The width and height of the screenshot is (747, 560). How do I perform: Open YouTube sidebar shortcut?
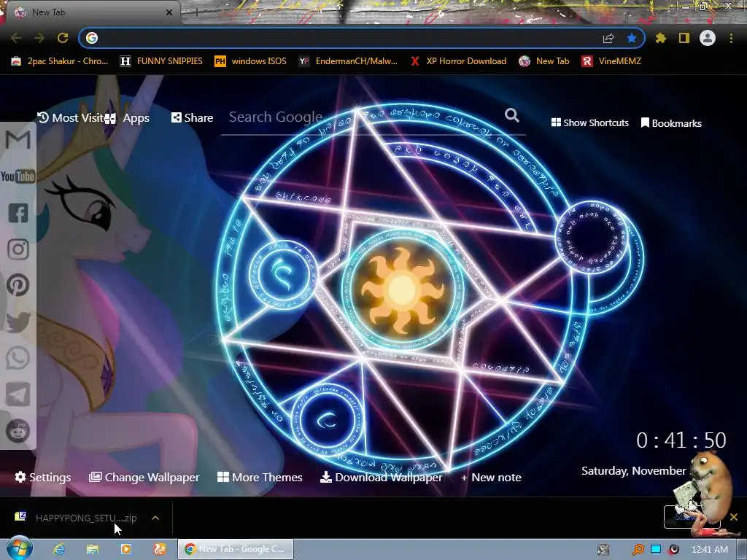(18, 176)
